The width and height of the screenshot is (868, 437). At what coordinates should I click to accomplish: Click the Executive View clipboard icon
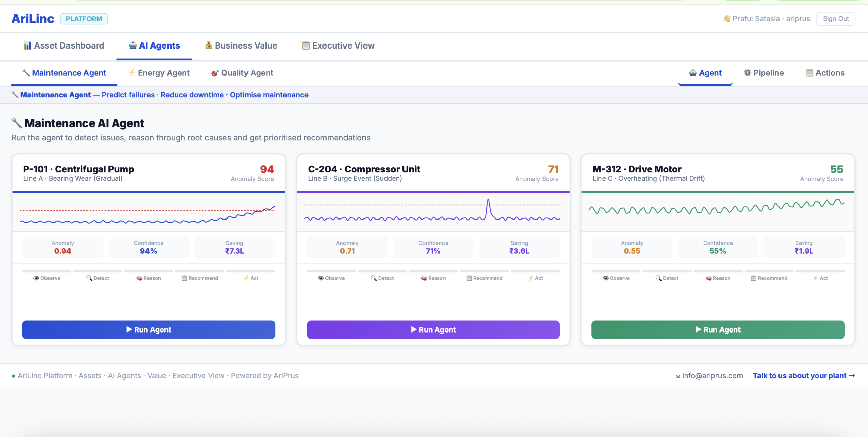point(305,45)
